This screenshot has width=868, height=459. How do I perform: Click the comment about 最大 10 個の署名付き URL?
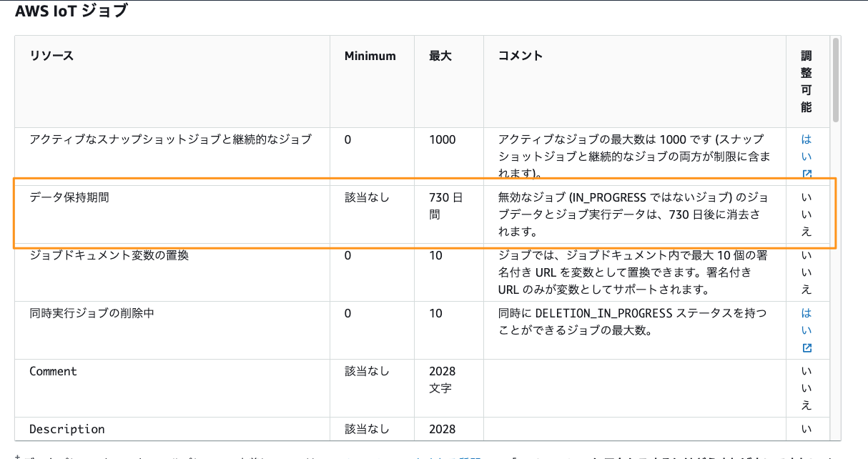point(633,272)
